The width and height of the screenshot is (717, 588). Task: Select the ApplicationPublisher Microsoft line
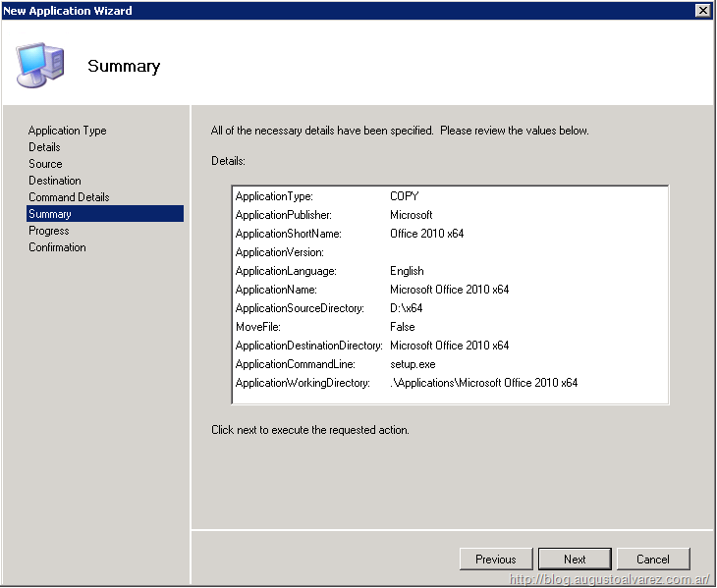pos(411,215)
